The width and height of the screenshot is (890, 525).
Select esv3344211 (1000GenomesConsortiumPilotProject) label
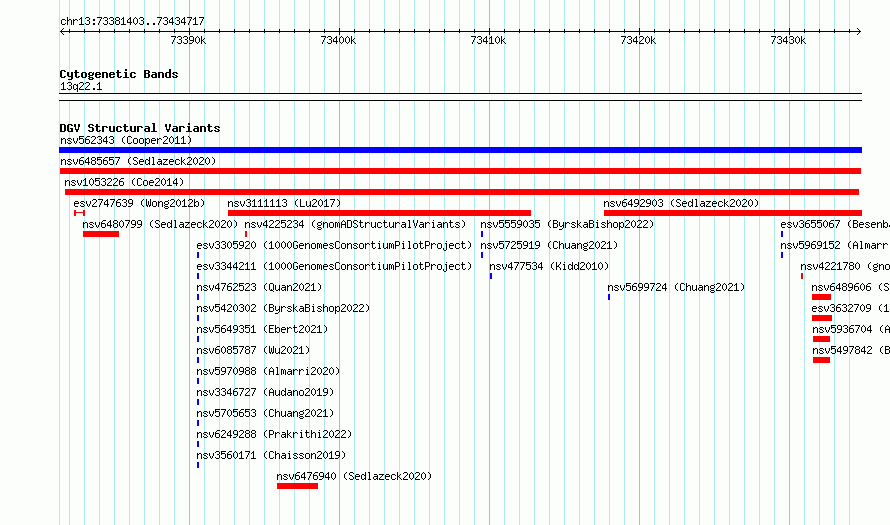(x=334, y=266)
